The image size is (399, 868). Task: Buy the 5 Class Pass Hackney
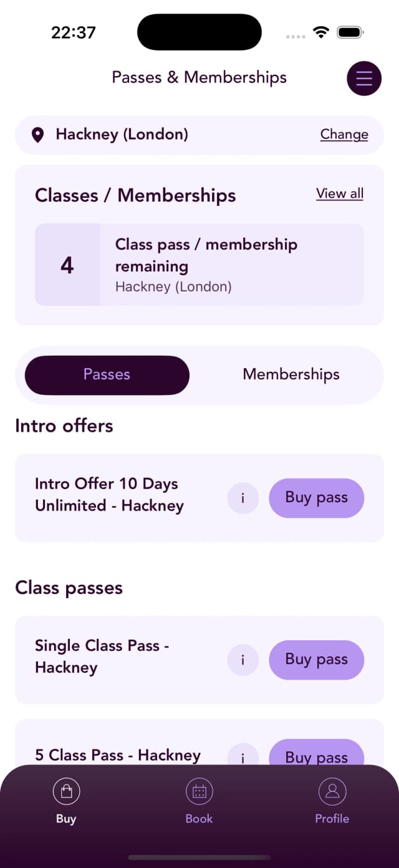pos(316,757)
